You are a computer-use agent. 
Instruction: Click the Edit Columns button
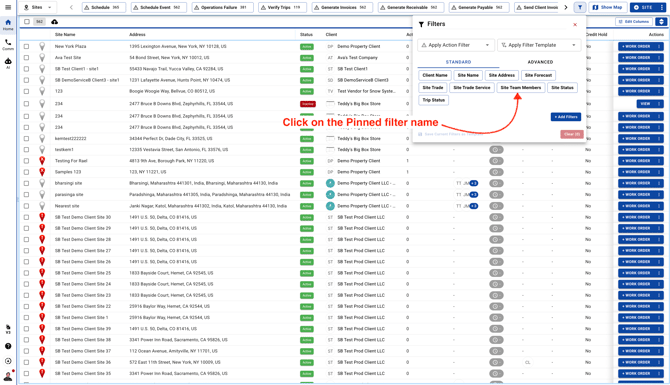pos(634,22)
